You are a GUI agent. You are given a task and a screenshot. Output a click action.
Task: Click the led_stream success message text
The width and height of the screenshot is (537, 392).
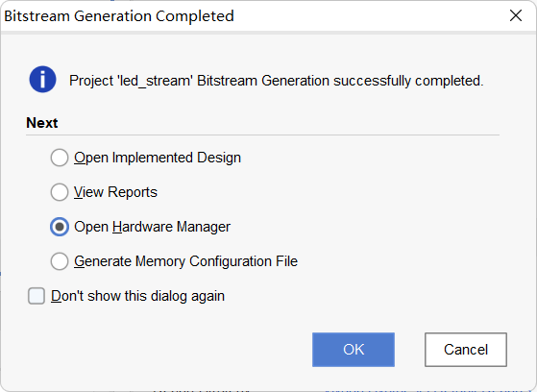[276, 81]
